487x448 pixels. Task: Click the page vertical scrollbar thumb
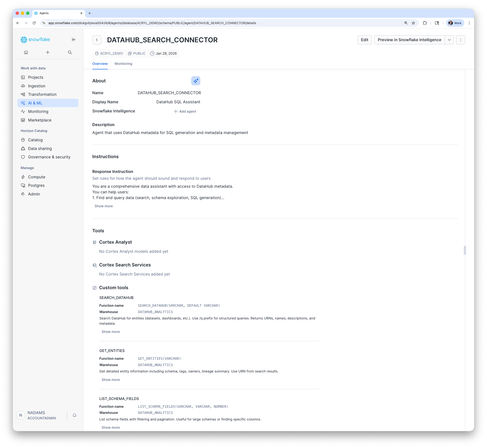coord(465,250)
